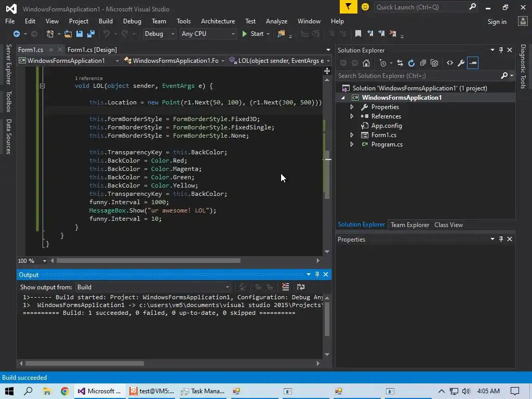Image resolution: width=532 pixels, height=399 pixels.
Task: Open the Architecture menu
Action: [x=218, y=21]
